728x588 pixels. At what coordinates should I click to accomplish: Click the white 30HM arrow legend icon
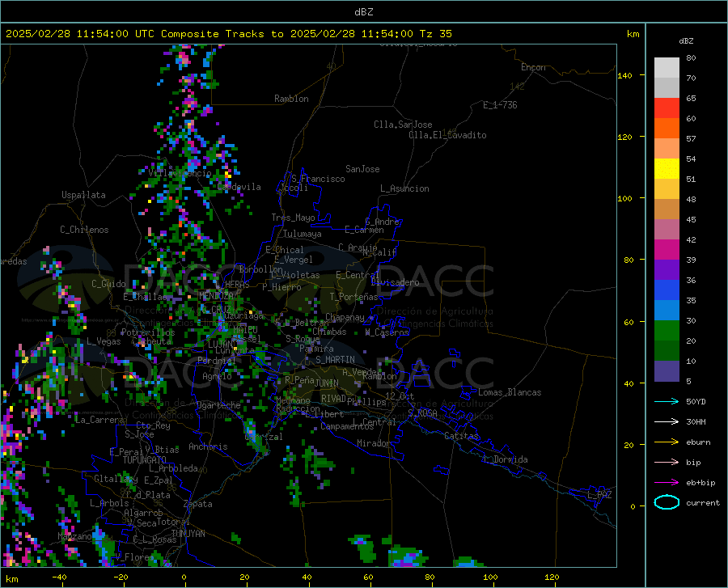(667, 421)
